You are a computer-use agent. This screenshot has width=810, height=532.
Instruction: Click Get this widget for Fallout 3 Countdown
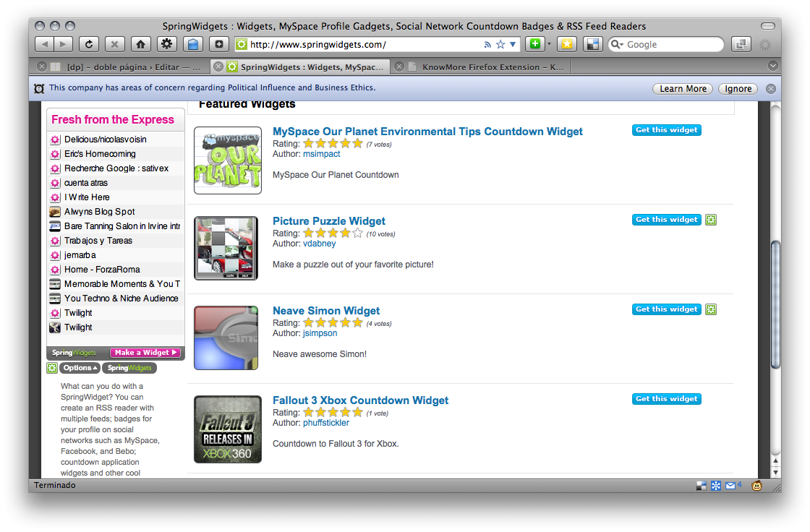pyautogui.click(x=666, y=399)
